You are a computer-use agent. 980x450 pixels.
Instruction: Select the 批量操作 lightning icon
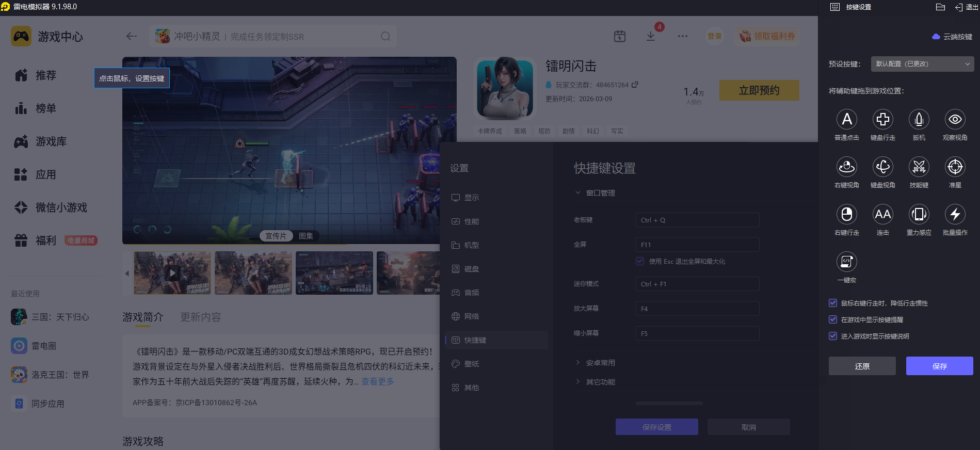(955, 214)
